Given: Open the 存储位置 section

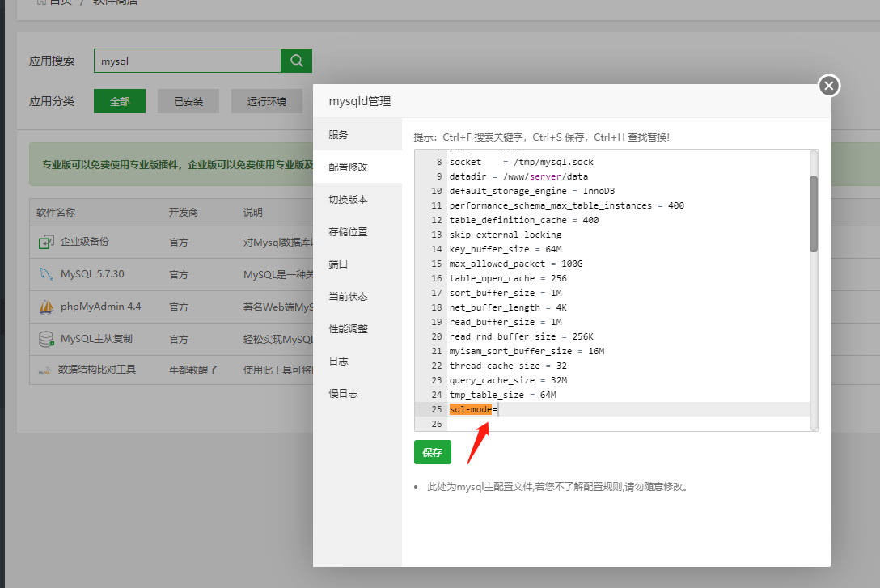Looking at the screenshot, I should pos(348,231).
